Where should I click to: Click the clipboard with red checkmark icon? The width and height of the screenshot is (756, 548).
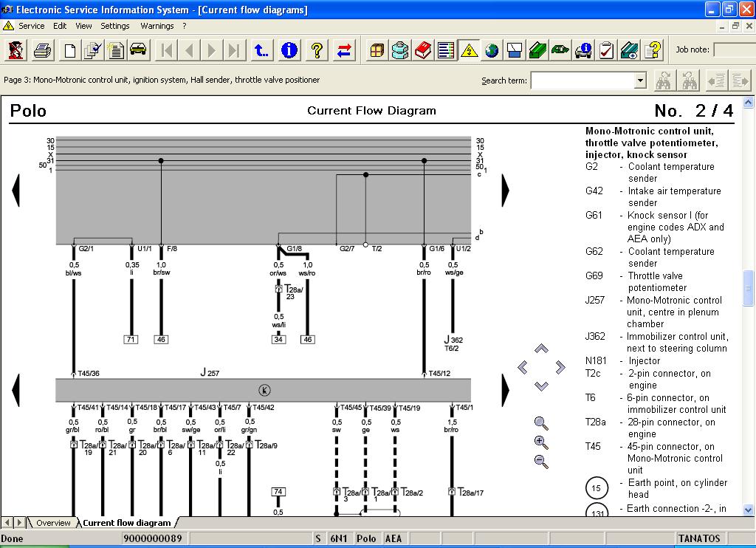607,50
